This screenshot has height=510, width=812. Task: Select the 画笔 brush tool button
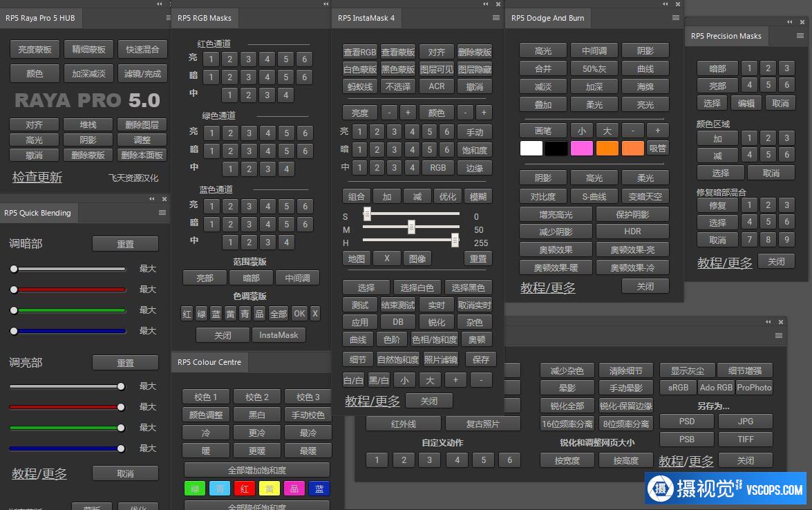click(542, 131)
